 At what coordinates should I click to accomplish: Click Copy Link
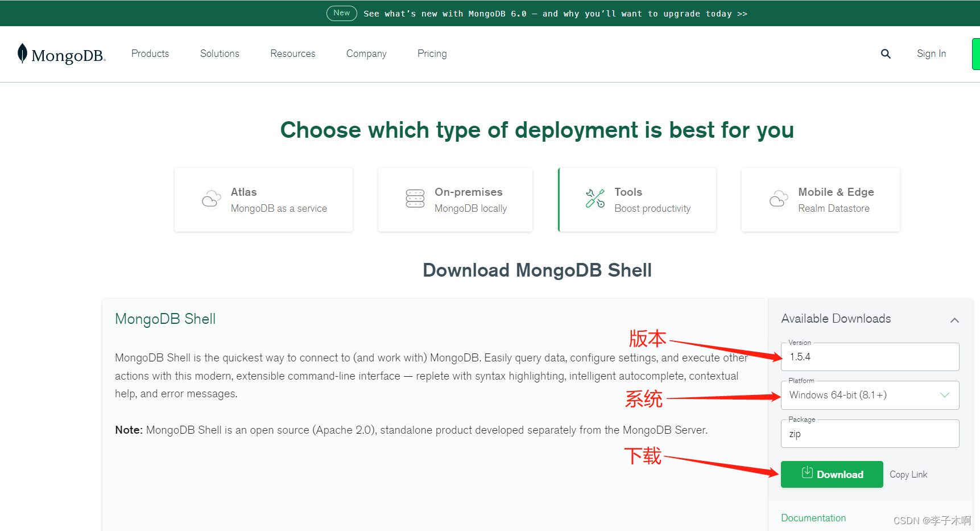pos(908,474)
